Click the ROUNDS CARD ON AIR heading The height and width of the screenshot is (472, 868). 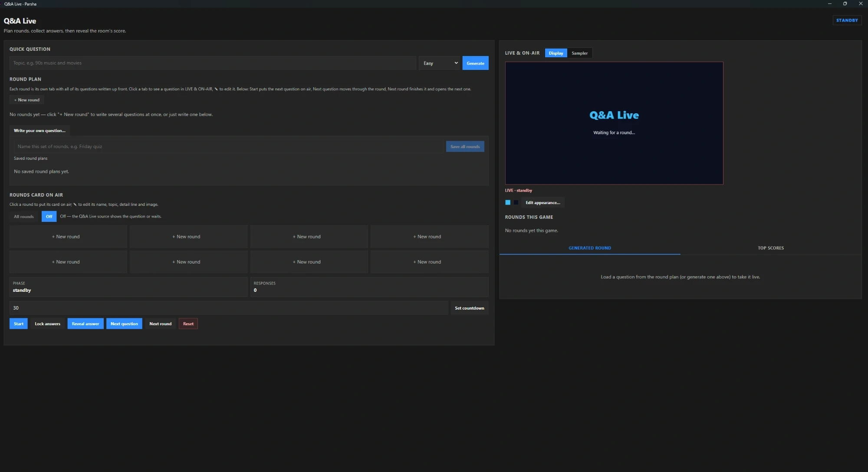(36, 195)
